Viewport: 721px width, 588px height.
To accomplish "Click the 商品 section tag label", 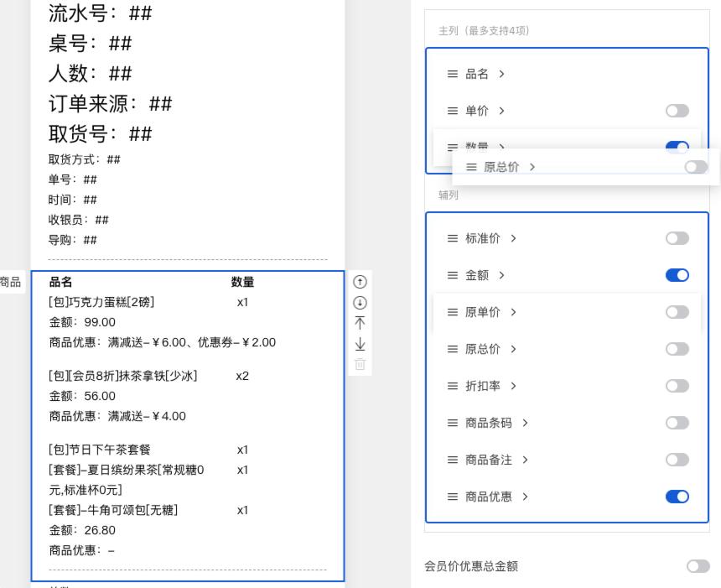I will pyautogui.click(x=11, y=283).
